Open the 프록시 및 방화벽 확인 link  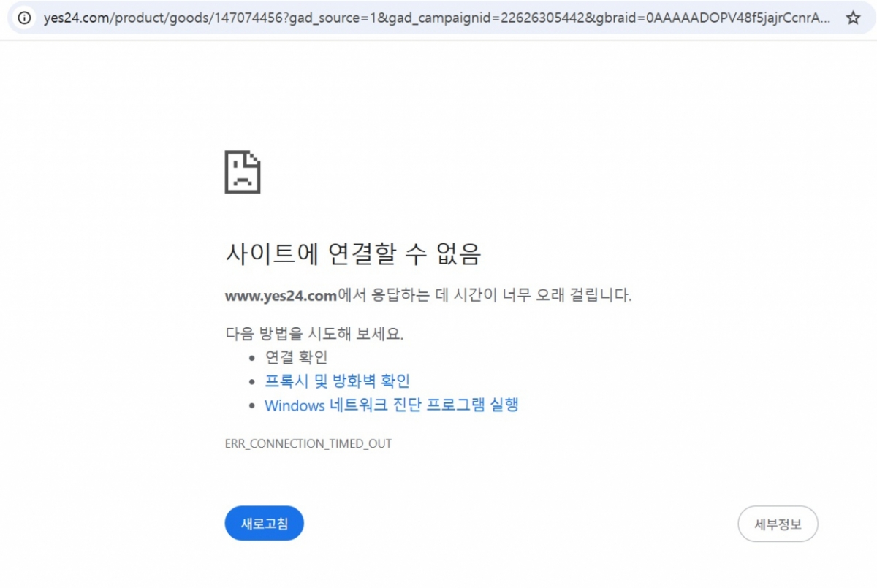(337, 381)
